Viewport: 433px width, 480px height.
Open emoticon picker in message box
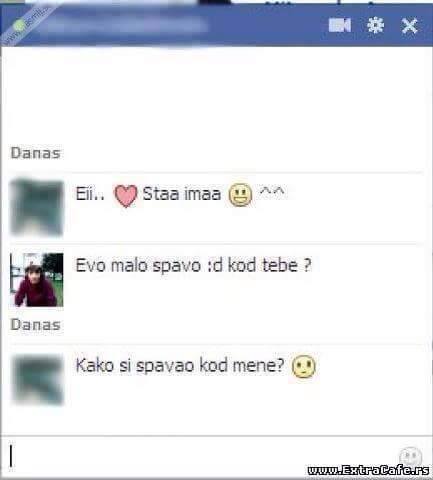tap(410, 456)
